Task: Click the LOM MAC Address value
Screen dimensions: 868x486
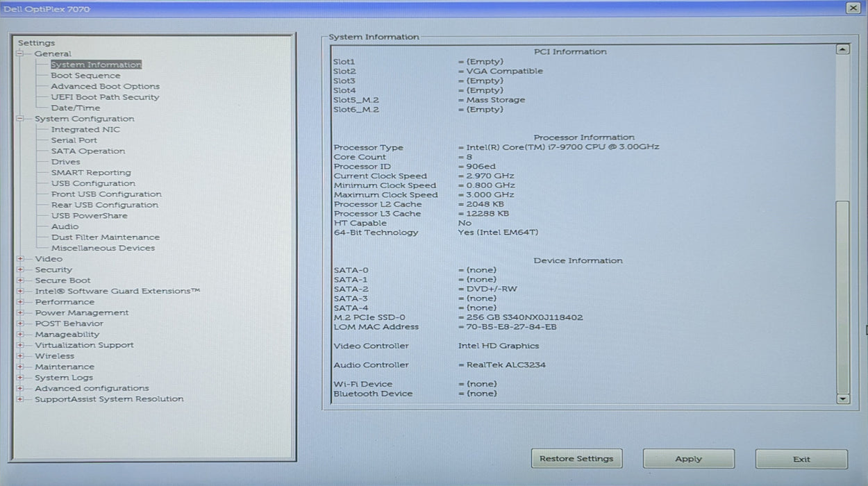Action: (x=511, y=327)
